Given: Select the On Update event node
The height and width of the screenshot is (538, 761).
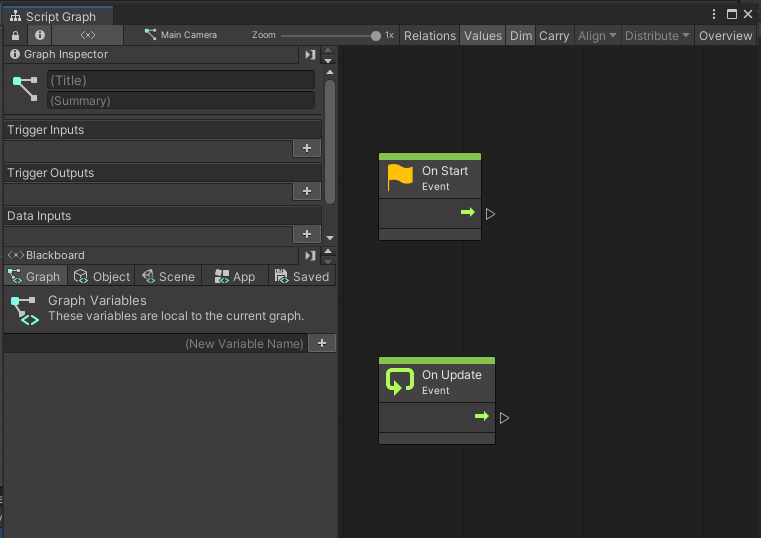Looking at the screenshot, I should [x=437, y=401].
